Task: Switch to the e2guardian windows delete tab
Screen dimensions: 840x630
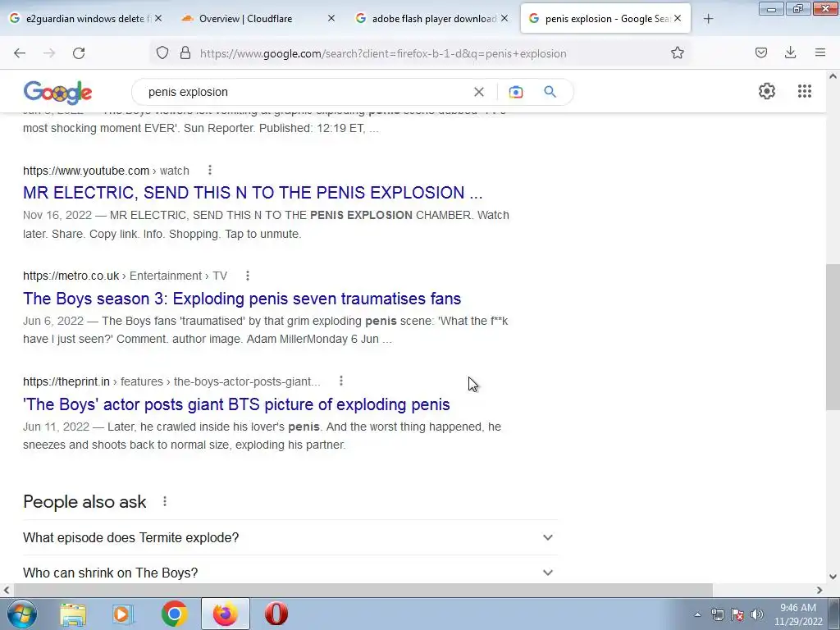Action: coord(85,18)
